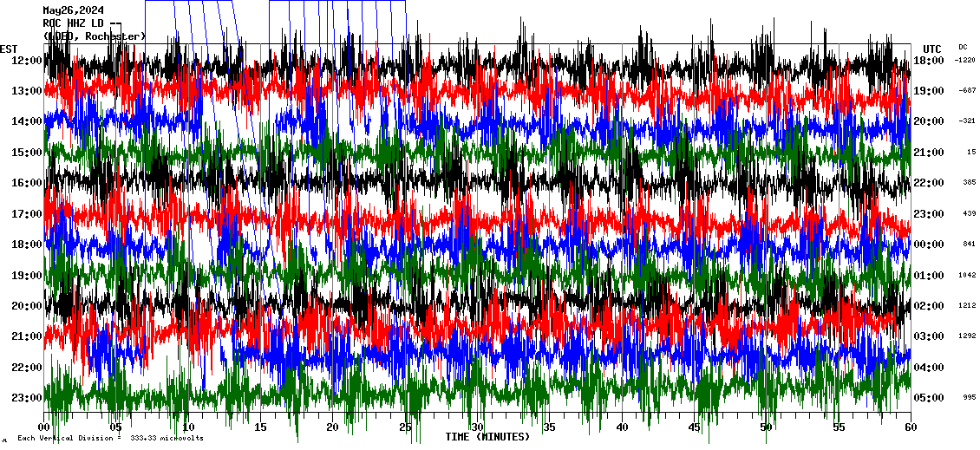Select the DC value 1042
Image resolution: width=980 pixels, height=450 pixels.
[966, 275]
